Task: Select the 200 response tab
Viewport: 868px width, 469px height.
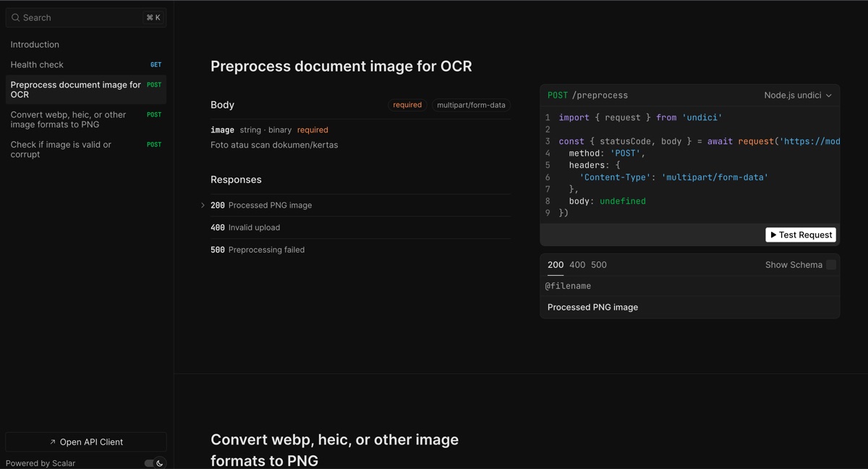Action: 556,265
